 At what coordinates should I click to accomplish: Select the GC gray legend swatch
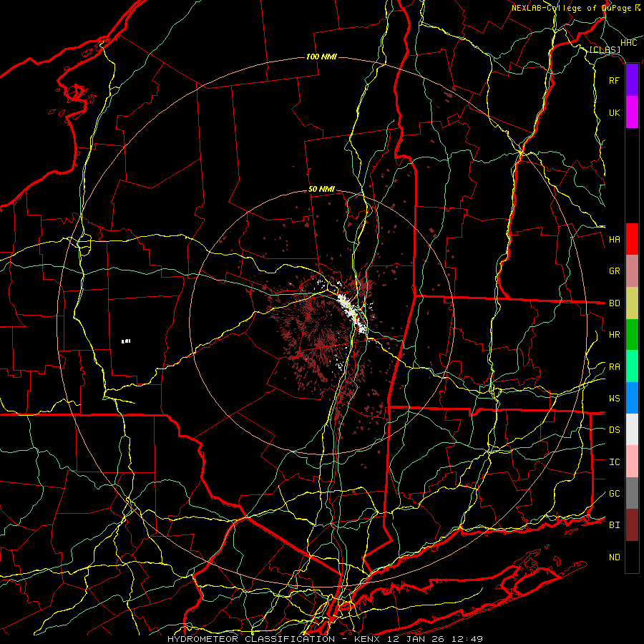632,493
